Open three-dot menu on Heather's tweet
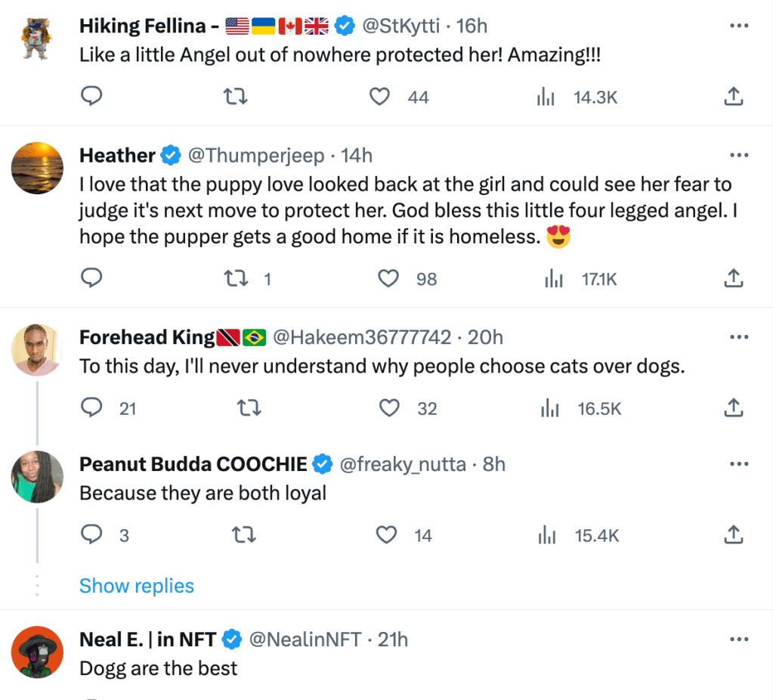The image size is (773, 700). coord(738,156)
